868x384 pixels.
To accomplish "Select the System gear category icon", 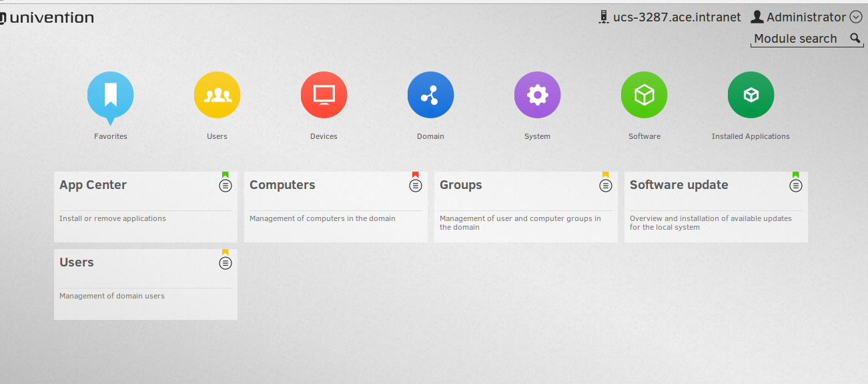I will [538, 95].
